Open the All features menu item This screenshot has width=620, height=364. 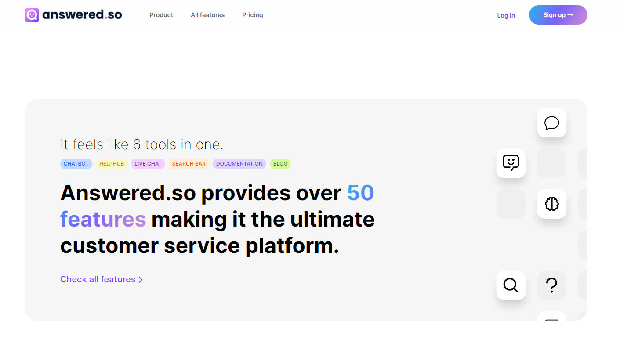(x=207, y=15)
